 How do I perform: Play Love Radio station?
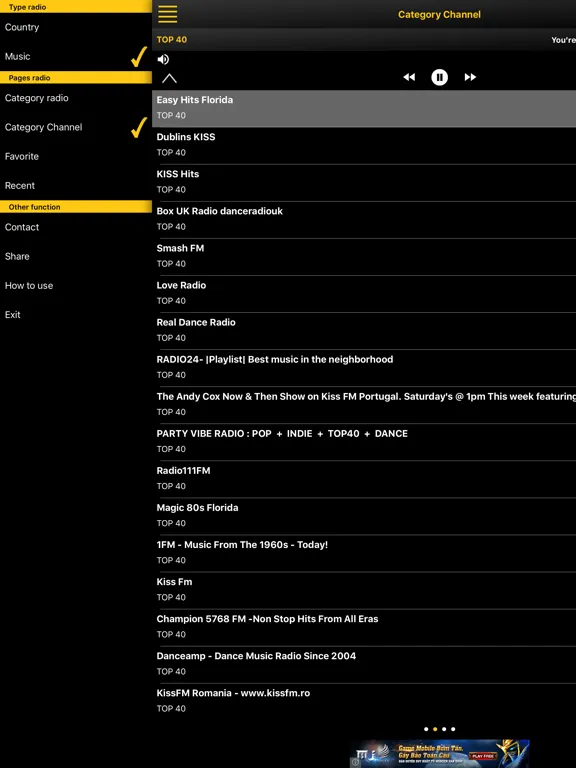(364, 294)
